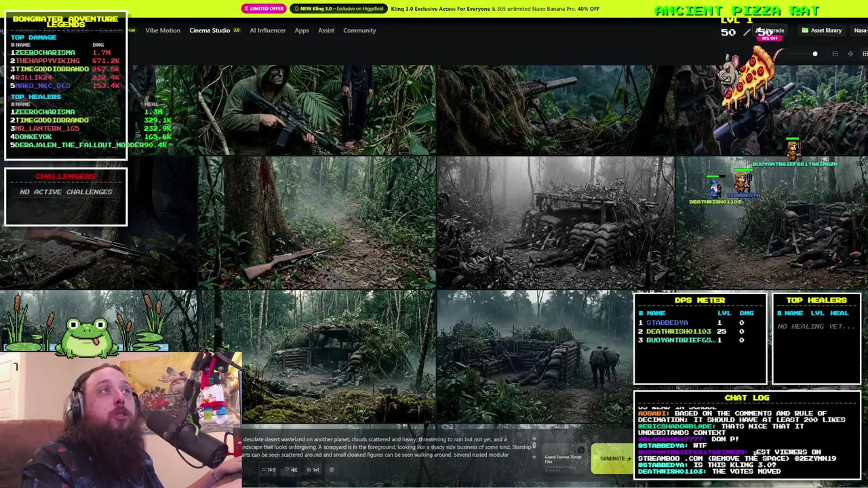Click MR_LANTERN_165 in Top Healers list
Viewport: 868px width, 488px height.
click(x=47, y=128)
